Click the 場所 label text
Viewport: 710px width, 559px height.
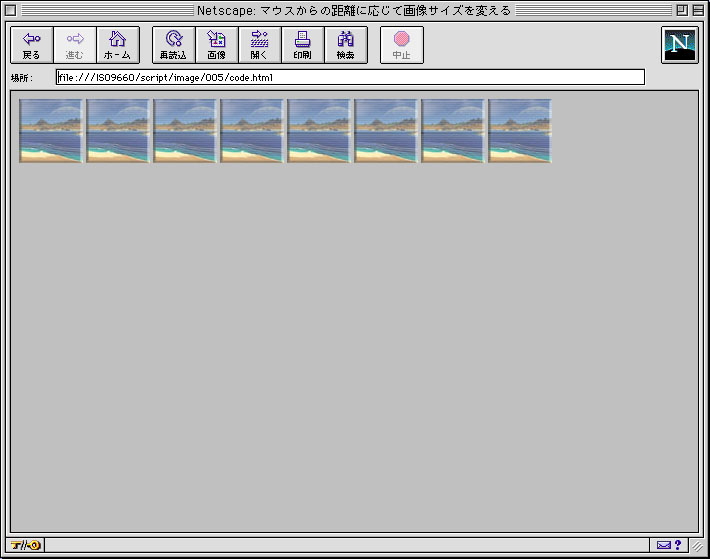pos(22,78)
